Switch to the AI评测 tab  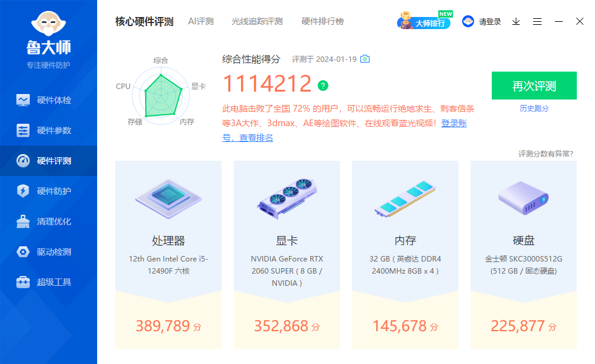coord(201,21)
